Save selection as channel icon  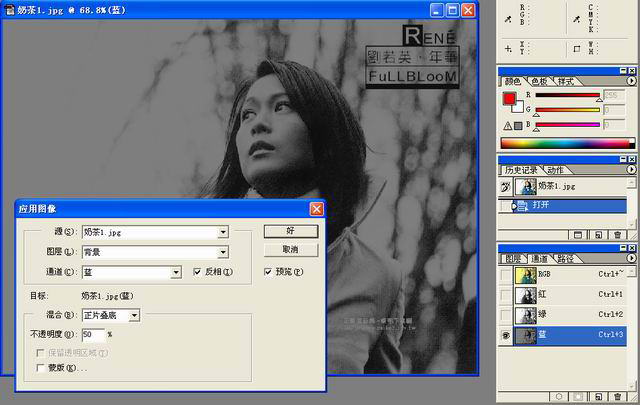[x=578, y=396]
